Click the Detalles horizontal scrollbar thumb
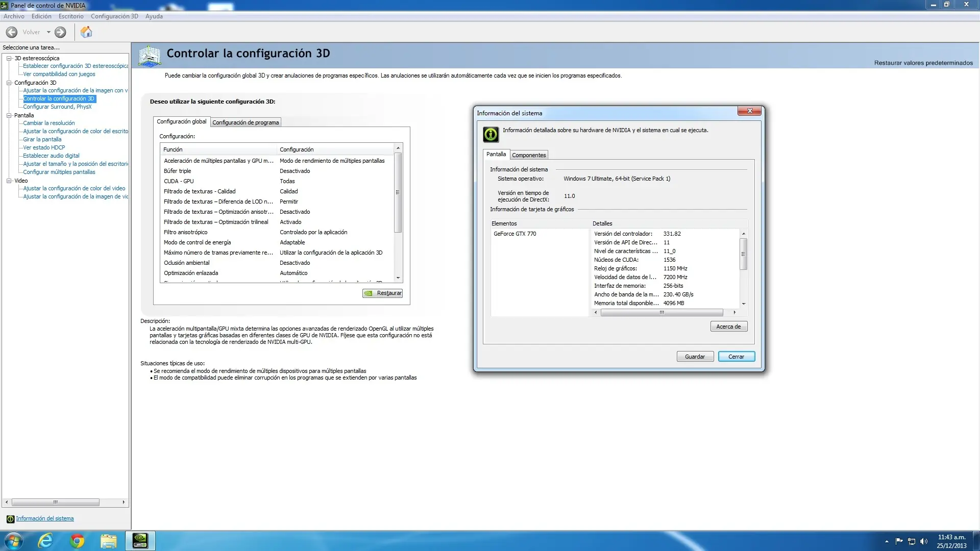 click(662, 313)
